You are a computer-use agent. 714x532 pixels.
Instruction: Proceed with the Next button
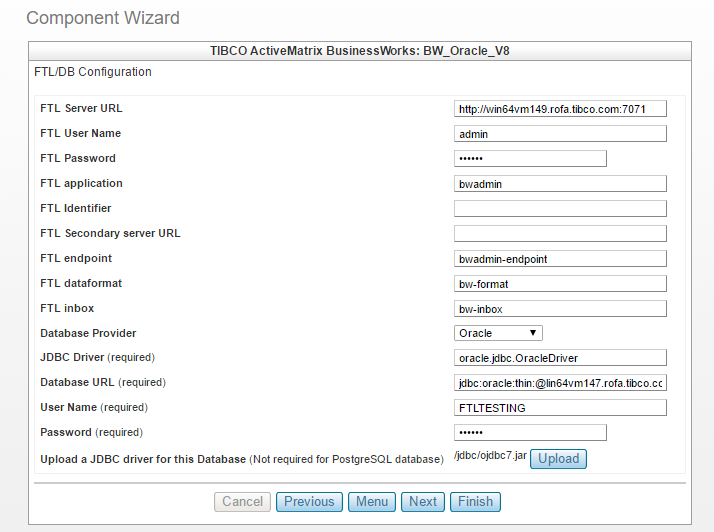pyautogui.click(x=423, y=501)
